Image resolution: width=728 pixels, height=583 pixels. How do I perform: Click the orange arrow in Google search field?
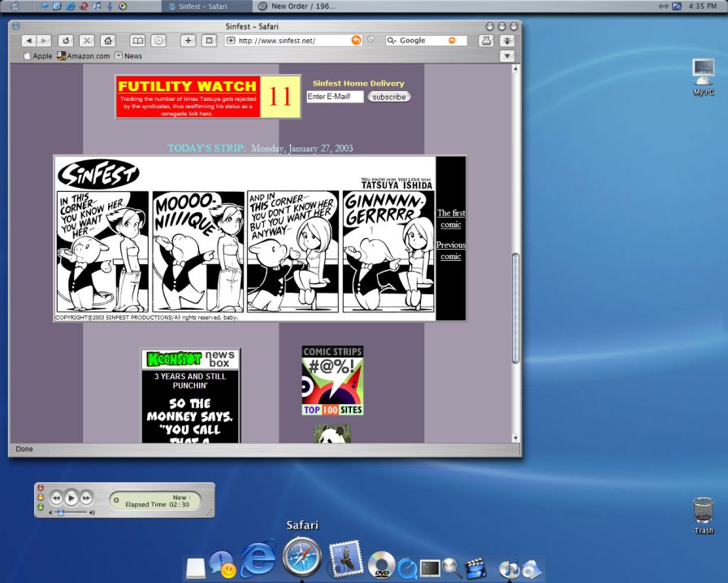click(453, 41)
